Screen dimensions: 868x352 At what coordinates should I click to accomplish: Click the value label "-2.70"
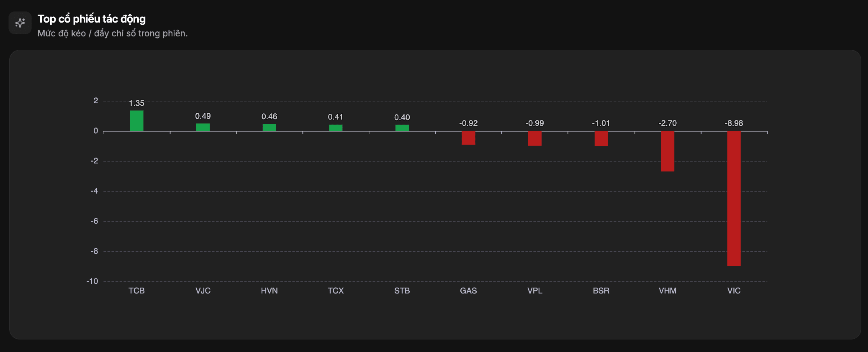pos(668,123)
